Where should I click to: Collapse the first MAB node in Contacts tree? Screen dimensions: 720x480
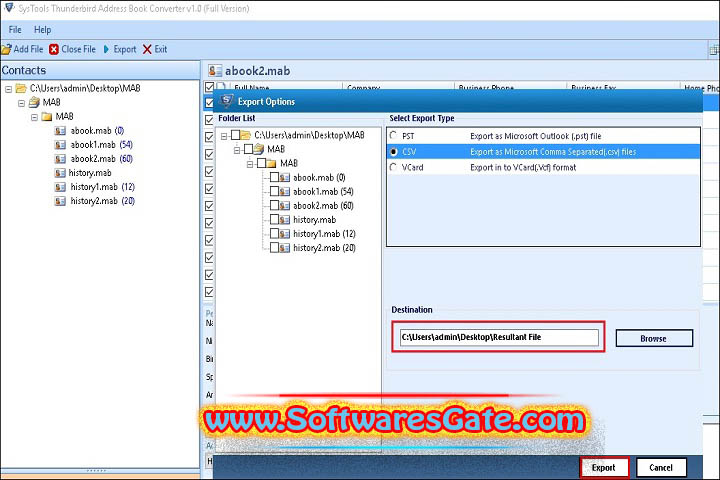(x=22, y=103)
